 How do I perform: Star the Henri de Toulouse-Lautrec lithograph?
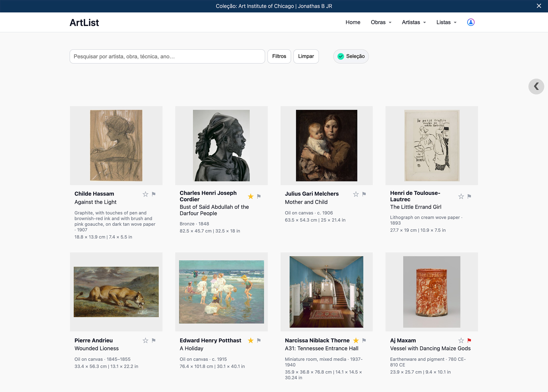point(461,196)
